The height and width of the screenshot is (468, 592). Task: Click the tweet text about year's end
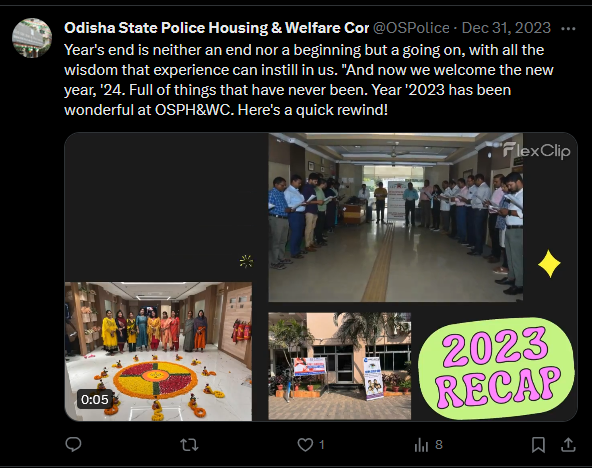[309, 80]
